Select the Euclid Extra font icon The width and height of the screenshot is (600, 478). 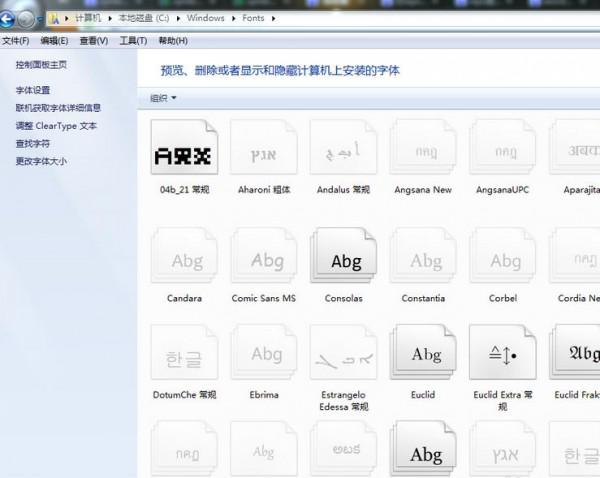[503, 355]
